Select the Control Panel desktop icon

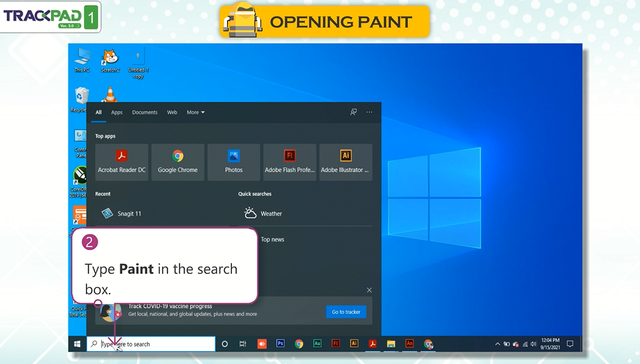[80, 143]
